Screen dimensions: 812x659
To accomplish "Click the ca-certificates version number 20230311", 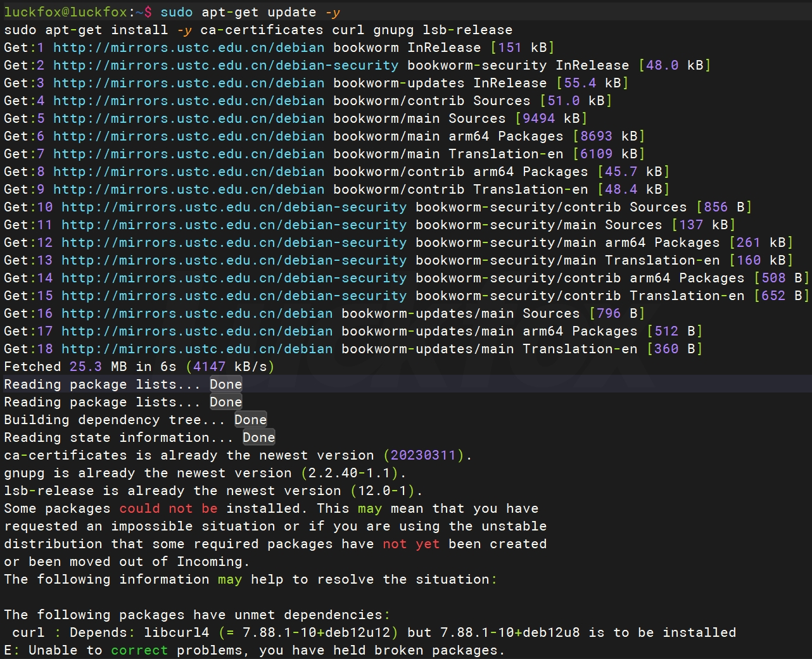I will click(423, 455).
